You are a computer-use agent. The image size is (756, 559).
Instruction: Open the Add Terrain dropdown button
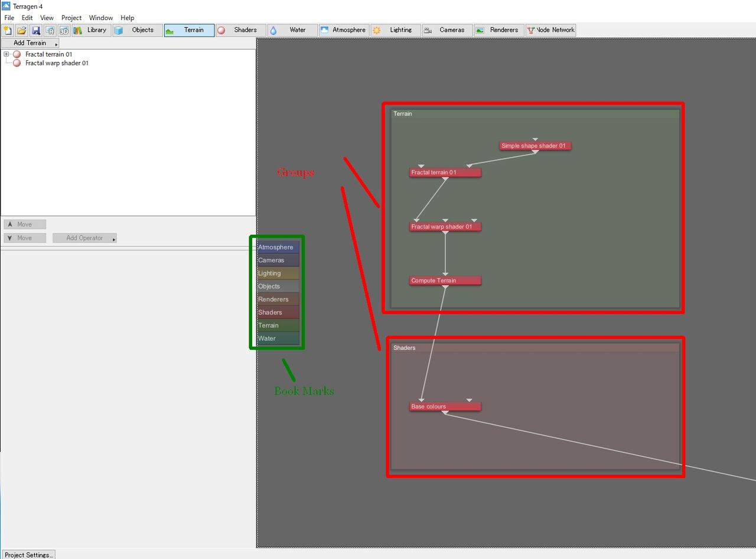pyautogui.click(x=30, y=43)
